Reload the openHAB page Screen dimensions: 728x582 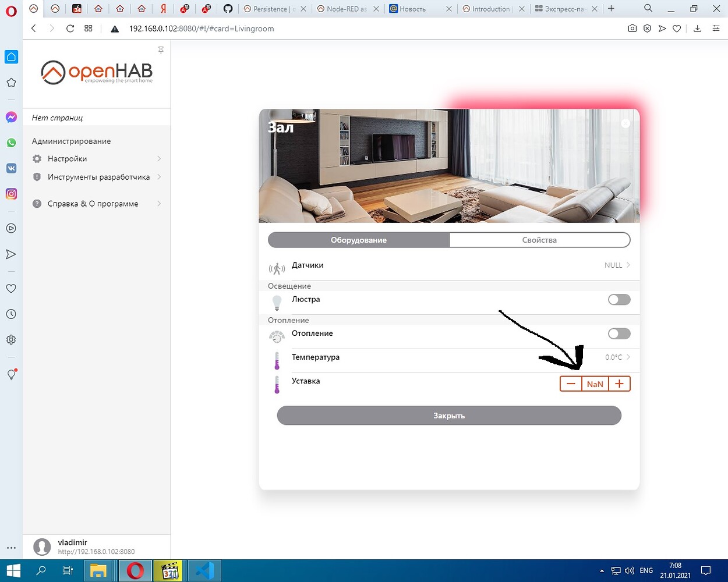tap(70, 29)
